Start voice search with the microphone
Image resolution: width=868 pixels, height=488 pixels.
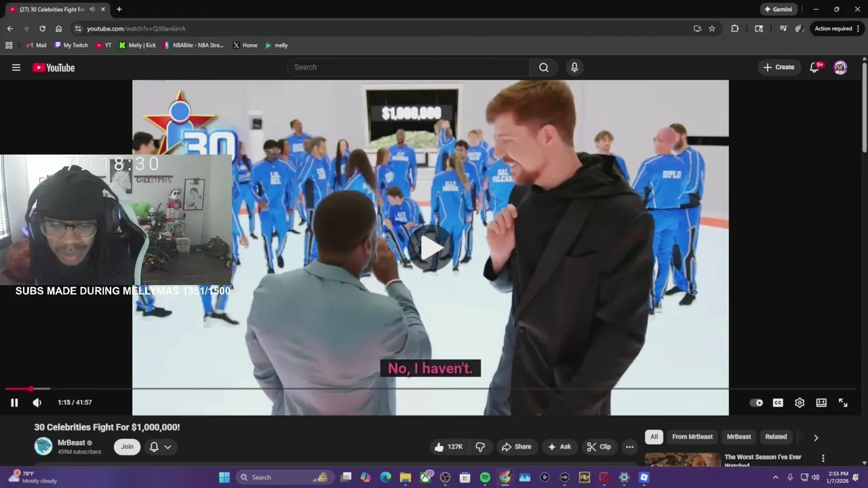click(574, 67)
